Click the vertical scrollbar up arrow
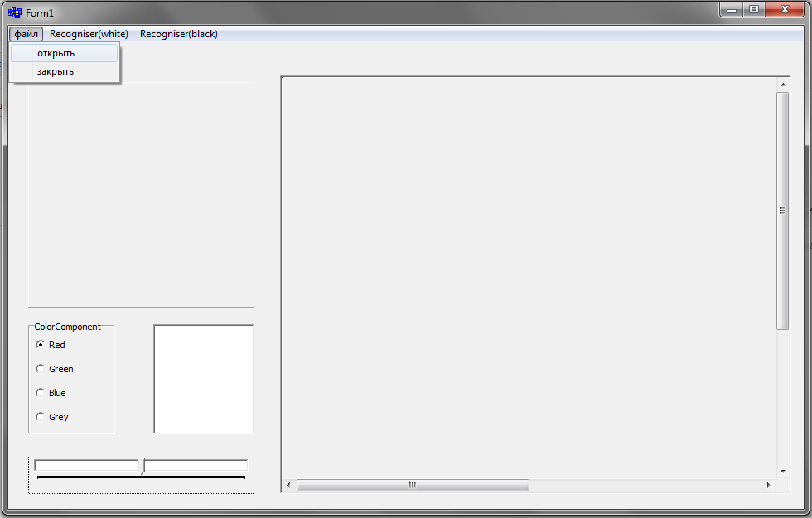Viewport: 812px width, 518px height. pos(783,85)
